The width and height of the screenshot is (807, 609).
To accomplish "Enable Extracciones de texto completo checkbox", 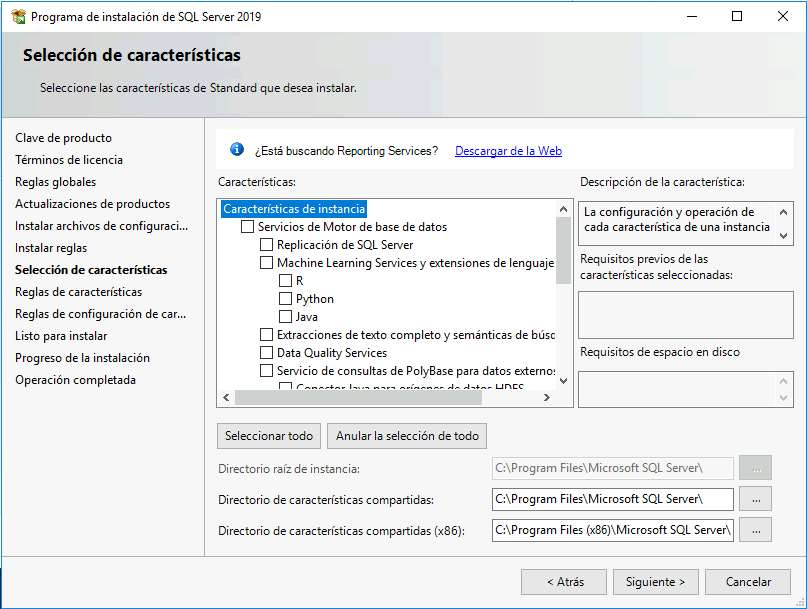I will (266, 335).
